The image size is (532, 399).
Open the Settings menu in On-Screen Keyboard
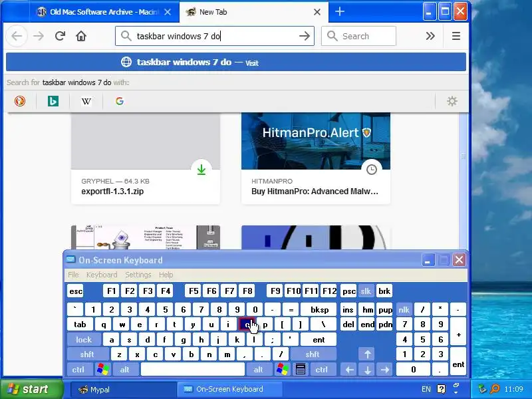coord(138,275)
